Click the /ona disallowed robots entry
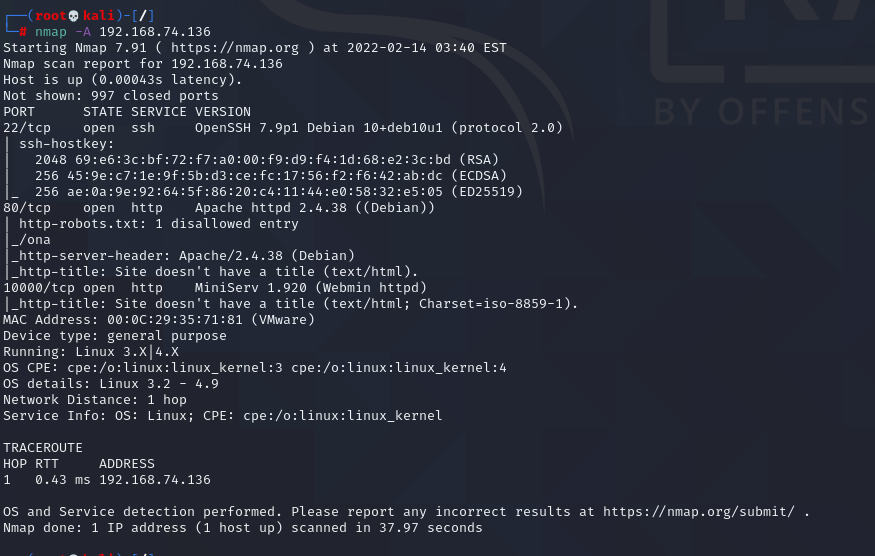The height and width of the screenshot is (556, 875). pos(35,240)
